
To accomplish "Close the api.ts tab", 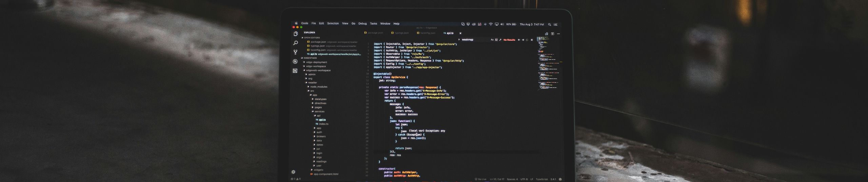I will 460,33.
